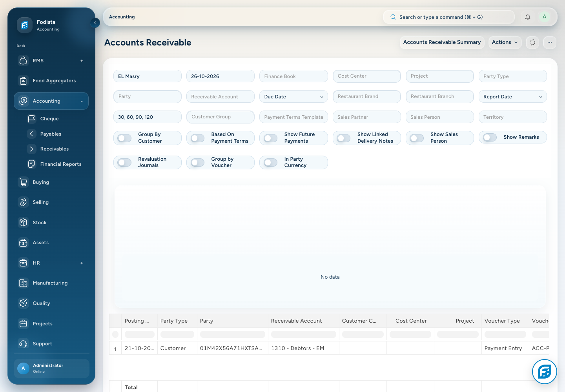
Task: Click the Financial Reports document icon
Action: point(31,164)
